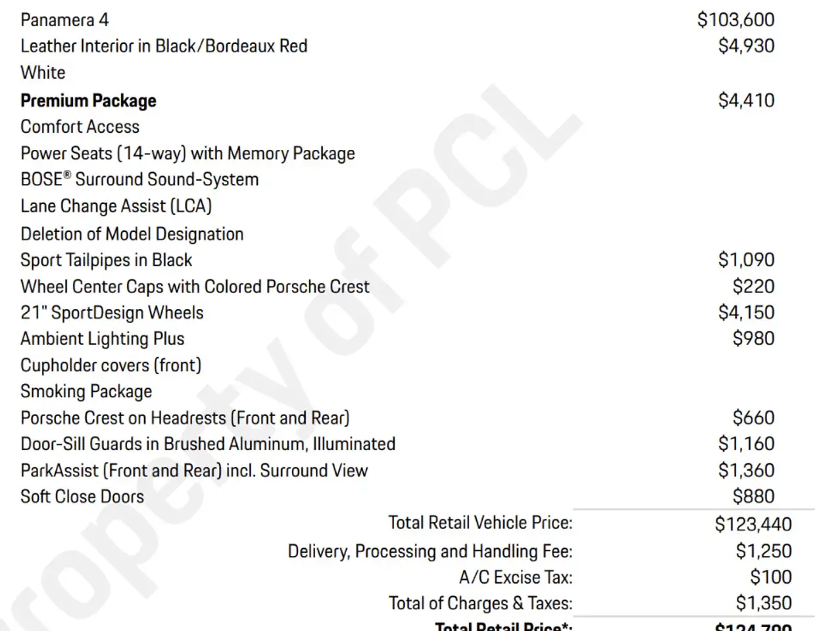
Task: Click BOSE Surround Sound-System entry
Action: [139, 179]
